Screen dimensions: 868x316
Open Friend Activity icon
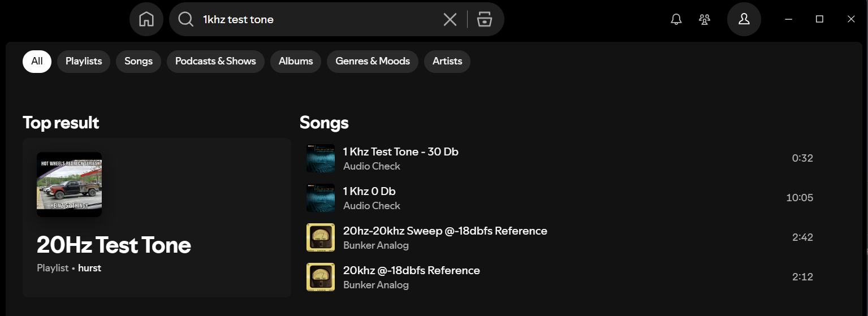[x=705, y=19]
